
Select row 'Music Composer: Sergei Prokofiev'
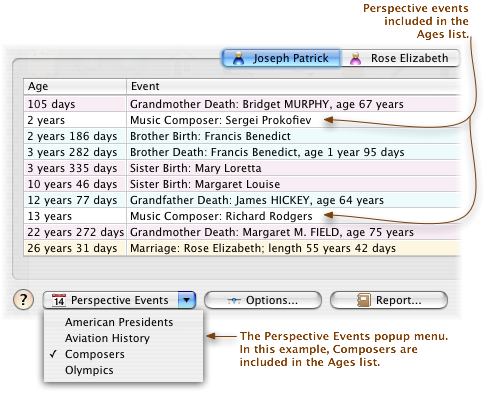pos(242,120)
